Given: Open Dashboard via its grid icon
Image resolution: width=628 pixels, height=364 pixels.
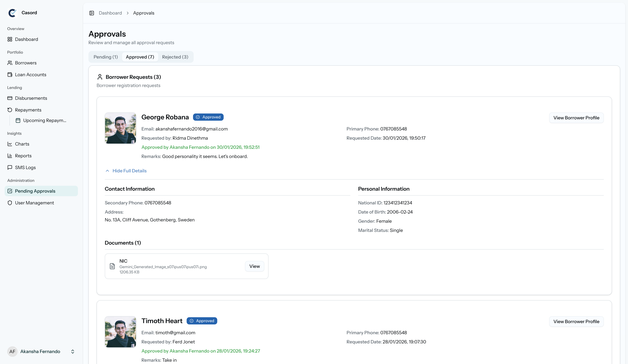Looking at the screenshot, I should (x=10, y=39).
